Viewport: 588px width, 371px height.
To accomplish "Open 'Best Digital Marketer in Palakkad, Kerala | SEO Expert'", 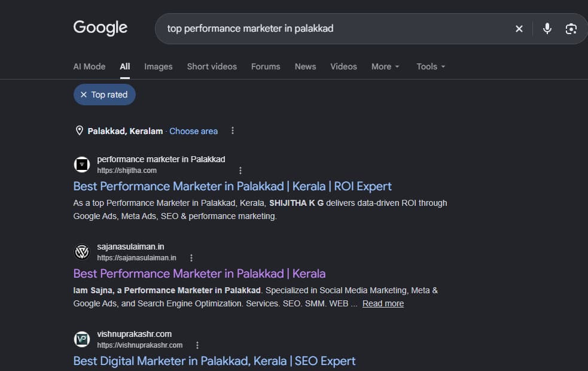I will coord(214,361).
